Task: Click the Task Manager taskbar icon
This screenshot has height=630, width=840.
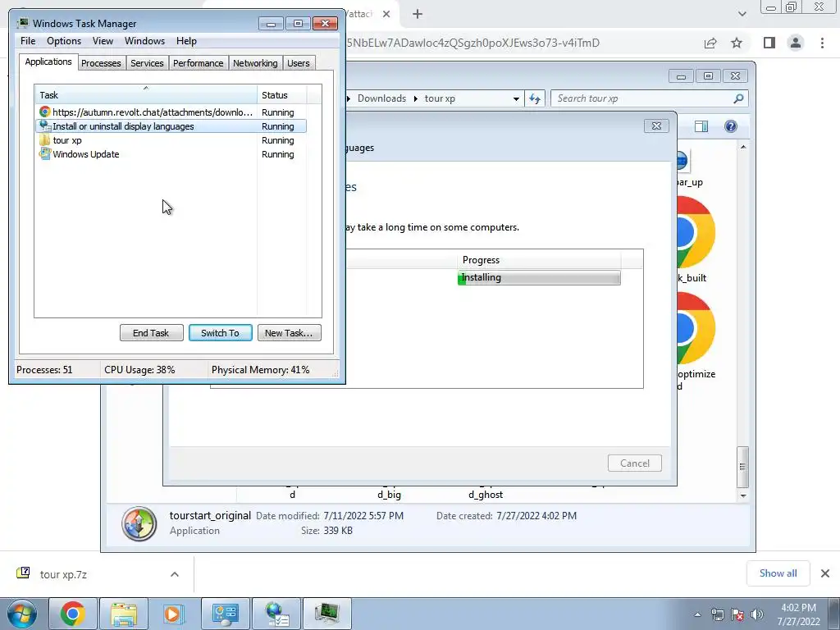Action: pos(327,614)
